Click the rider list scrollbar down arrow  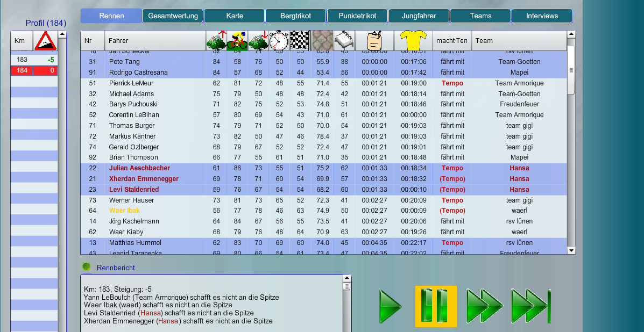[x=572, y=250]
